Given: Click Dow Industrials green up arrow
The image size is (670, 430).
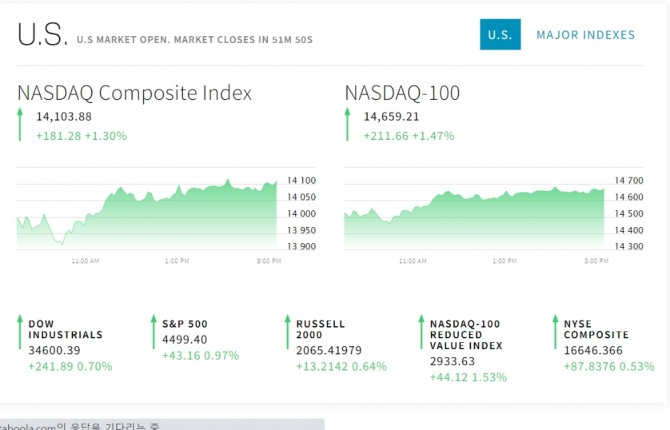Looking at the screenshot, I should pos(20,332).
